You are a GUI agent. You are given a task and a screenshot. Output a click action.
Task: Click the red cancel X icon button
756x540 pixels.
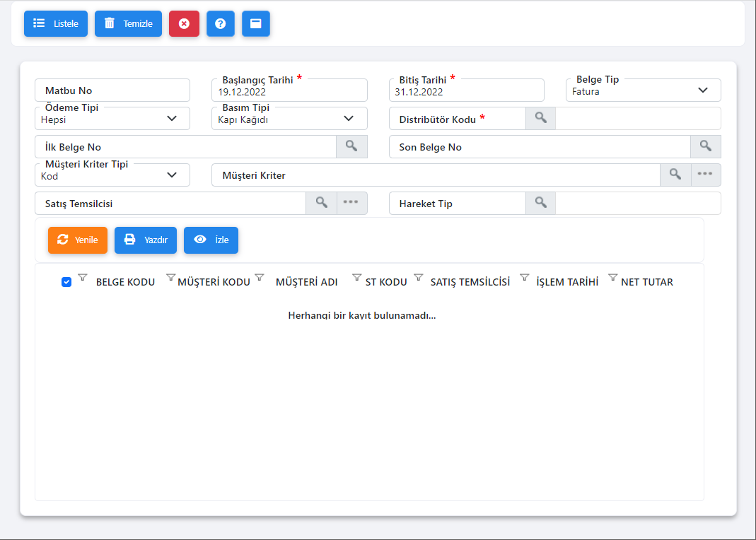tap(184, 23)
